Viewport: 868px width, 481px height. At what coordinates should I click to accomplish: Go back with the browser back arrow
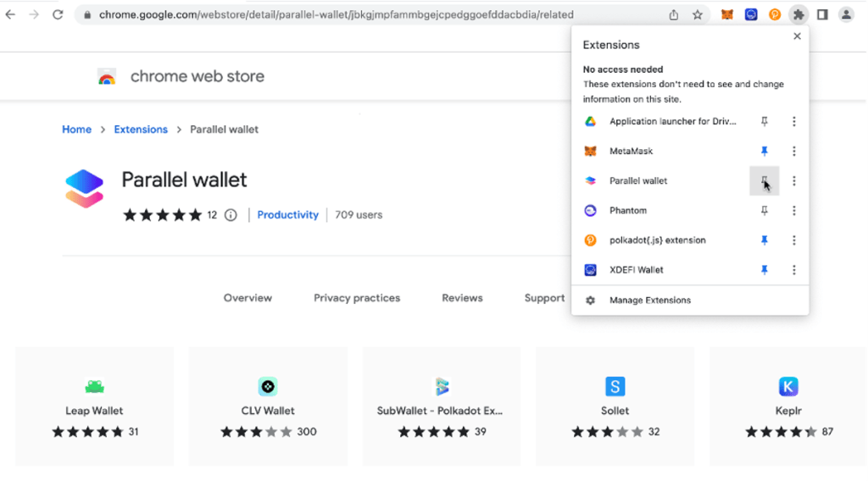[10, 15]
